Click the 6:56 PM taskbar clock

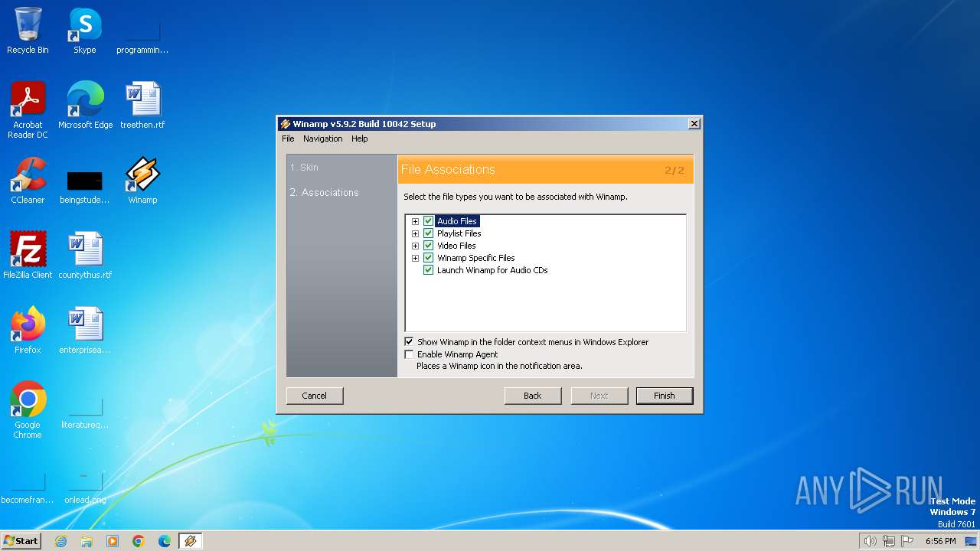click(x=940, y=541)
